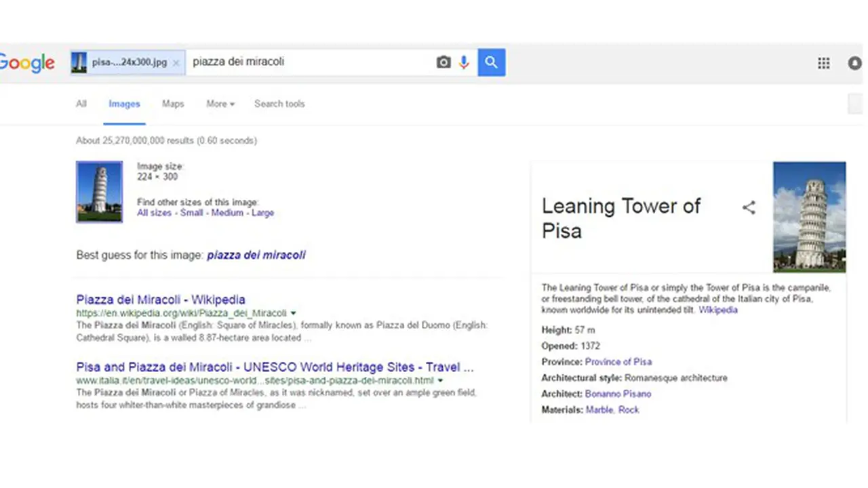The width and height of the screenshot is (868, 488).
Task: Click the blue search magnifier button
Action: pyautogui.click(x=492, y=62)
